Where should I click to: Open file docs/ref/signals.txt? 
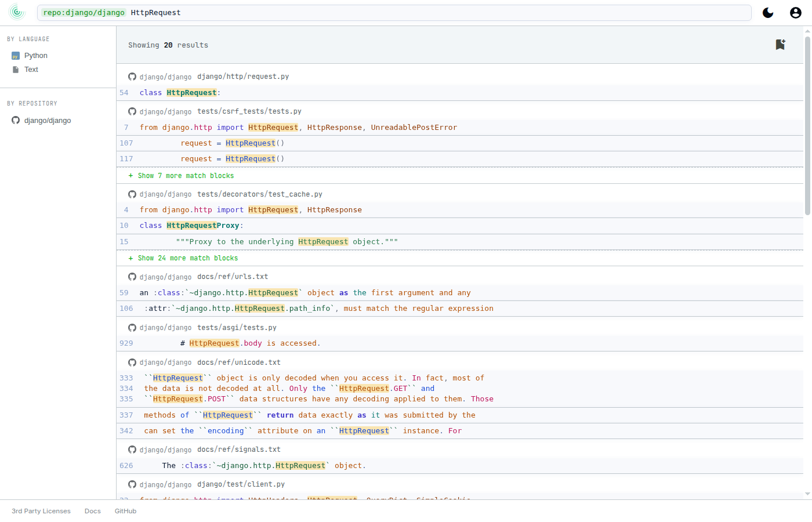239,449
